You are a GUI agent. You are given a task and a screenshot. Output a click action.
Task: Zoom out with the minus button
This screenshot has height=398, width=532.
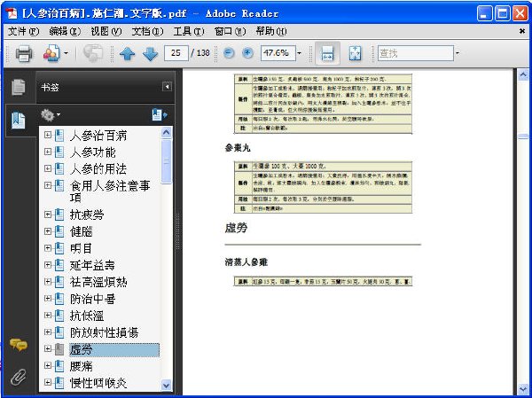point(229,53)
